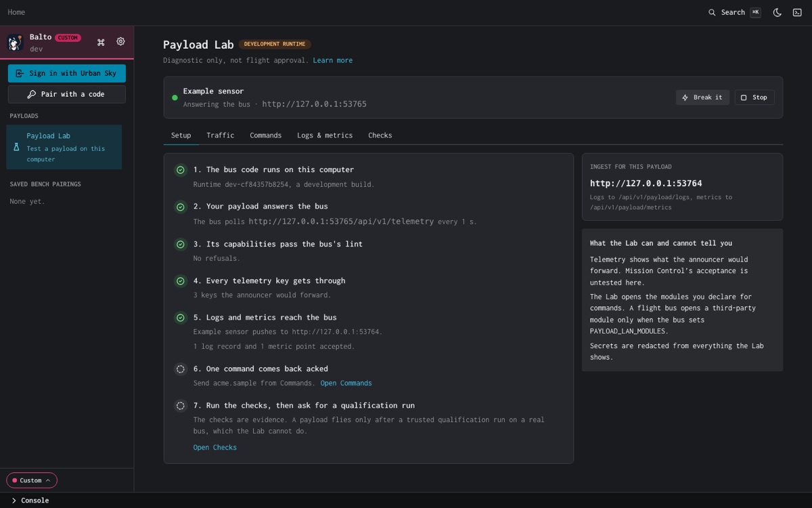Click the Break it button
Viewport: 812px width, 508px height.
[702, 98]
